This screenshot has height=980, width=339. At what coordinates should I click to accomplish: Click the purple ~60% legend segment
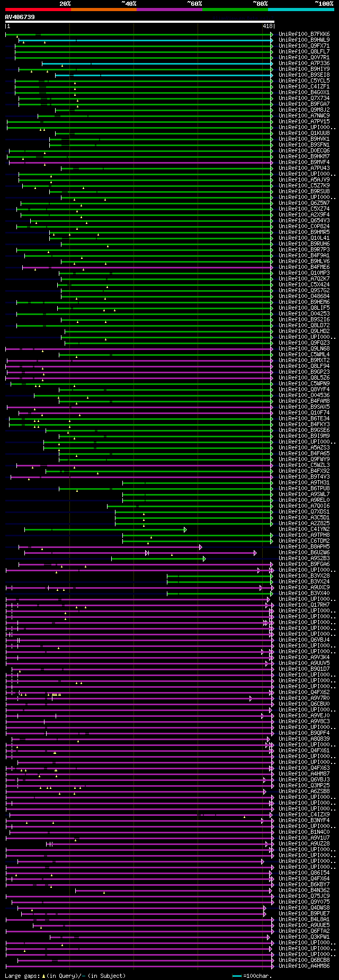(x=169, y=9)
